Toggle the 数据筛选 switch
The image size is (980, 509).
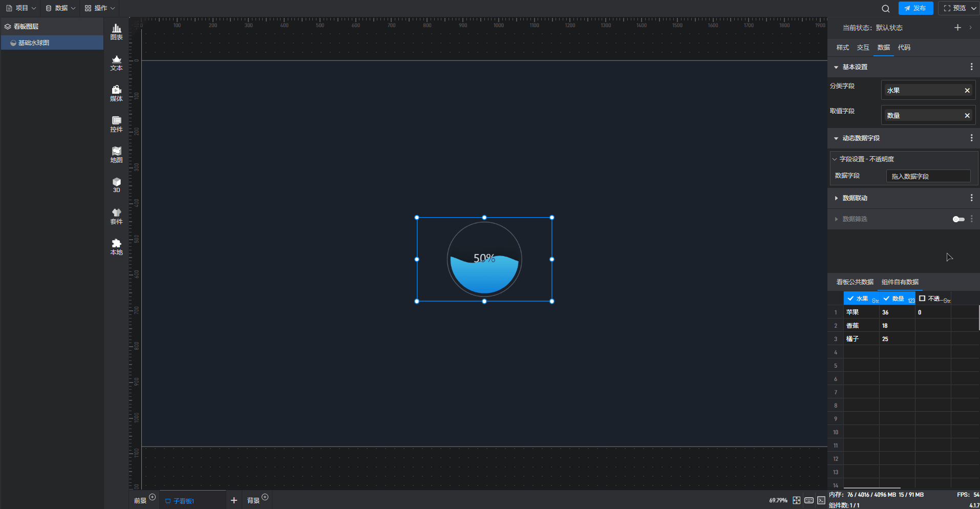coord(958,219)
